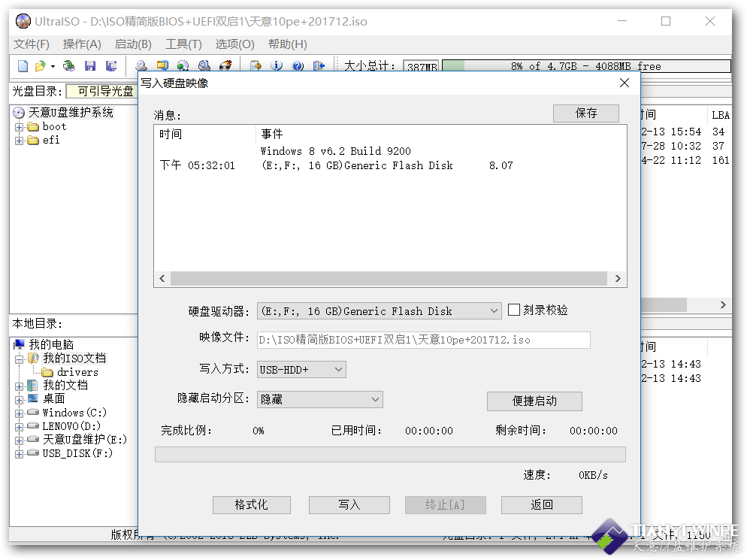Click the 我的ISO文档 folder icon

click(x=33, y=358)
